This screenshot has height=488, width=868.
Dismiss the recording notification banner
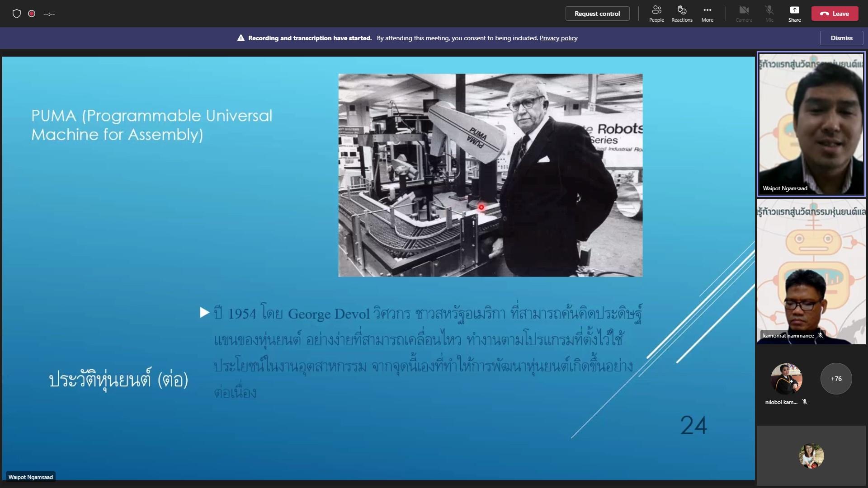[841, 38]
